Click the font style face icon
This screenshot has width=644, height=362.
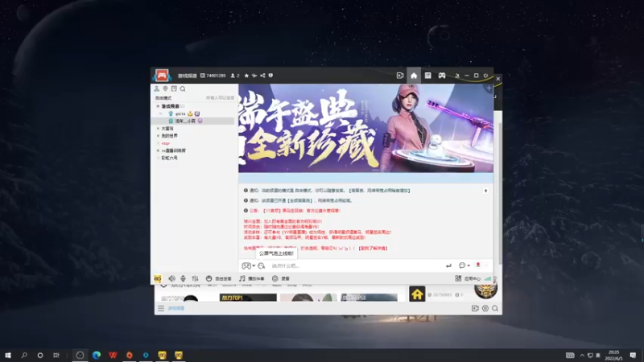point(262,266)
